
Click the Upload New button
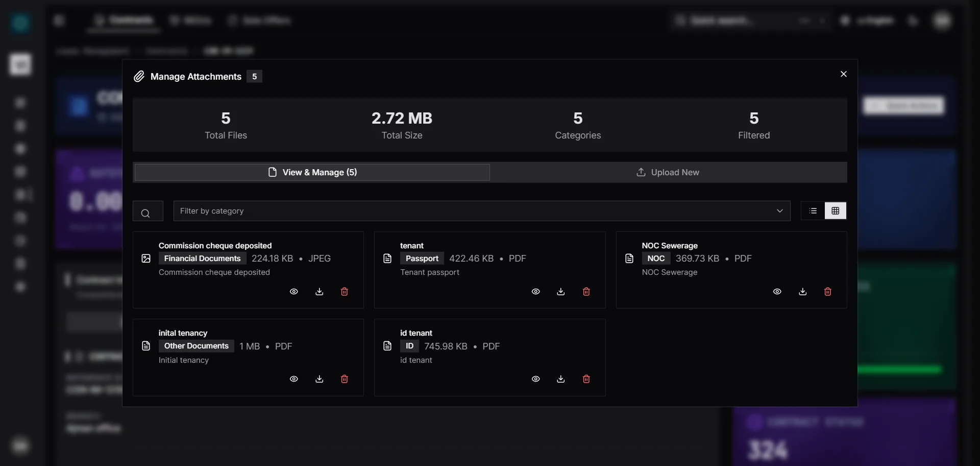coord(669,172)
